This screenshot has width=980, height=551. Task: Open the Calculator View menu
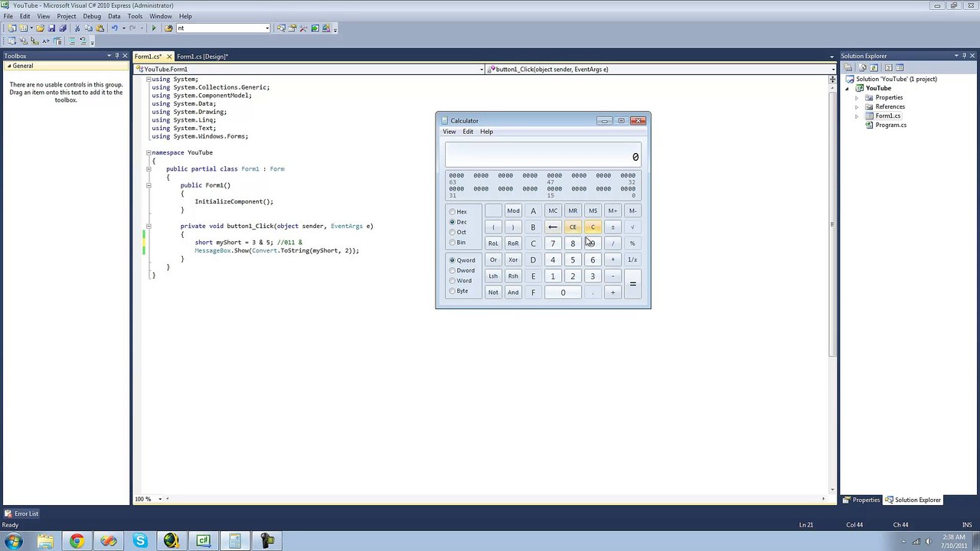coord(449,132)
